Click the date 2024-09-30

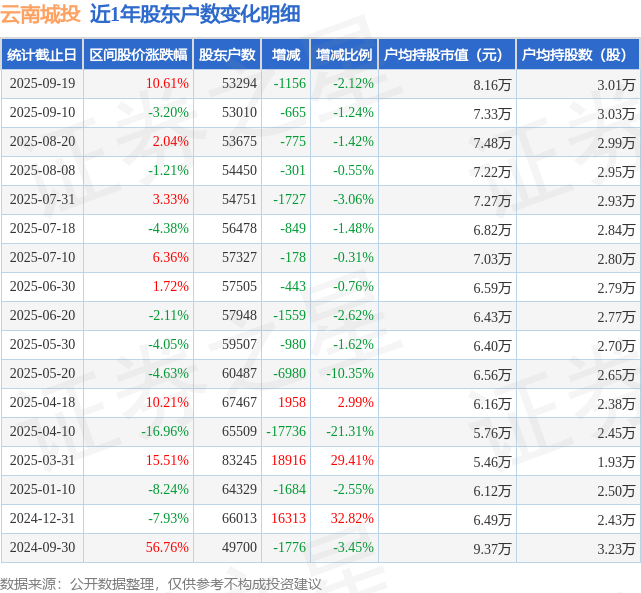click(x=43, y=548)
